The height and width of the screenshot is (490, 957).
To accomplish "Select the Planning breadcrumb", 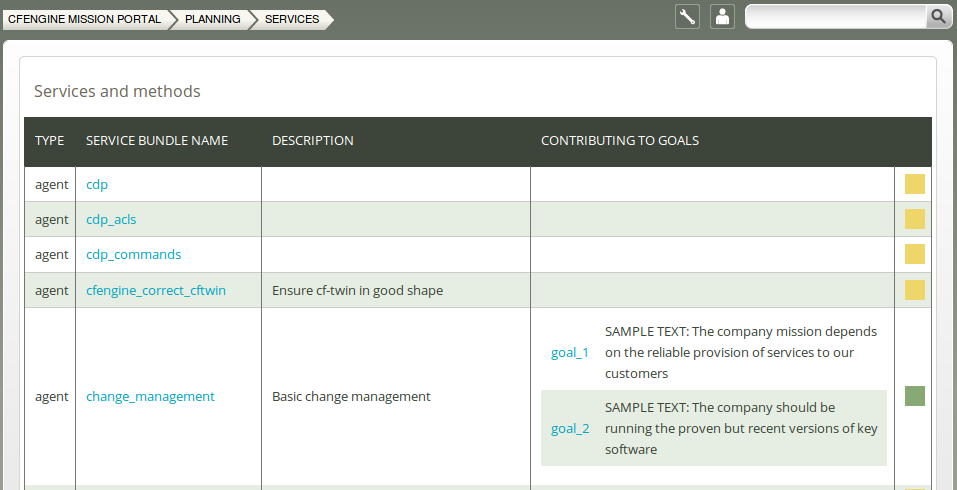I will click(x=212, y=19).
